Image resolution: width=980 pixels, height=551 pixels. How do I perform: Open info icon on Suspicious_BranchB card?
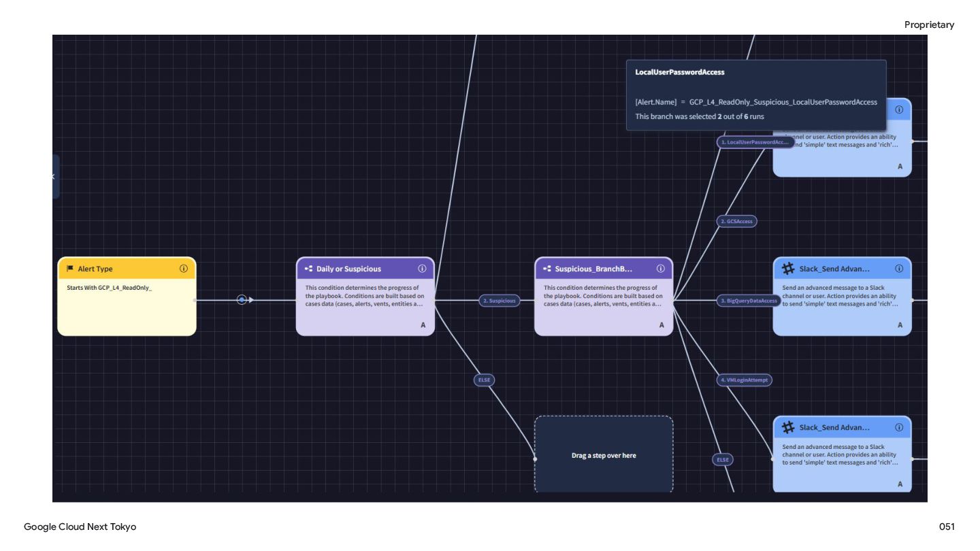pos(661,269)
